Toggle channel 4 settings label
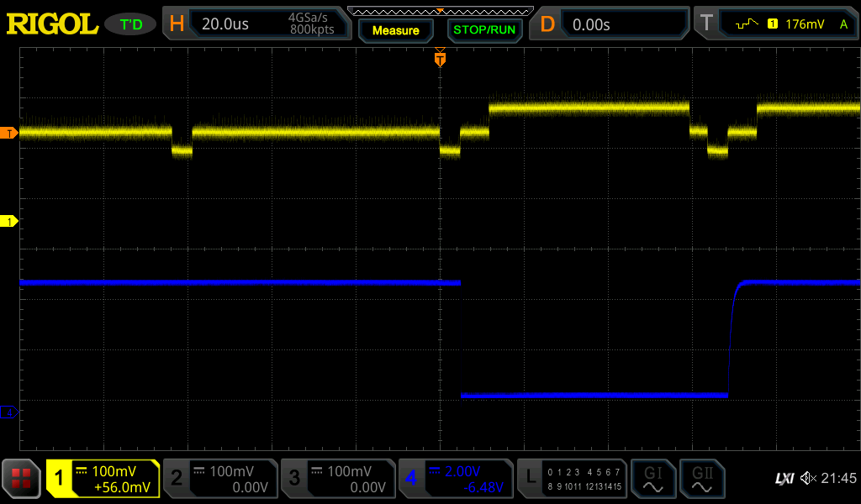Viewport: 861px width, 504px height. click(456, 478)
